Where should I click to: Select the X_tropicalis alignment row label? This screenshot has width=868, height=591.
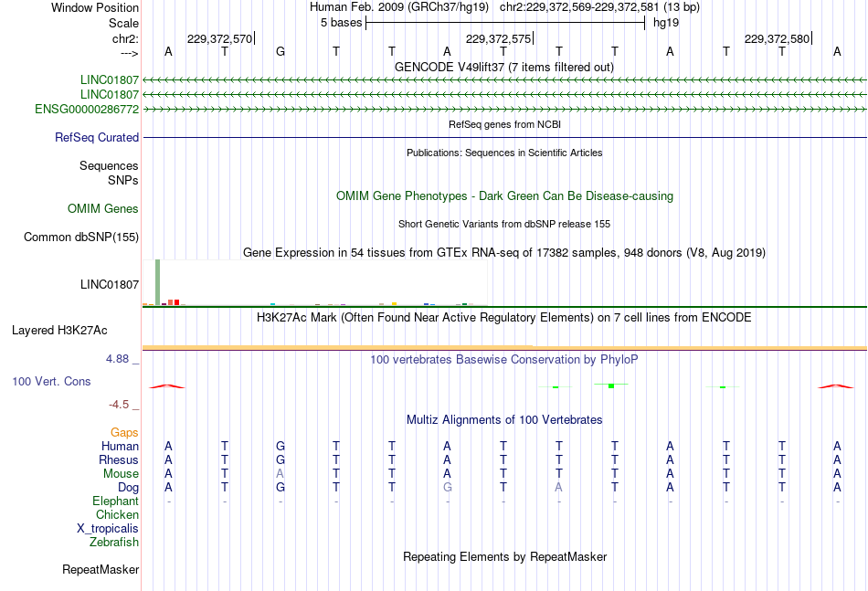click(x=108, y=529)
